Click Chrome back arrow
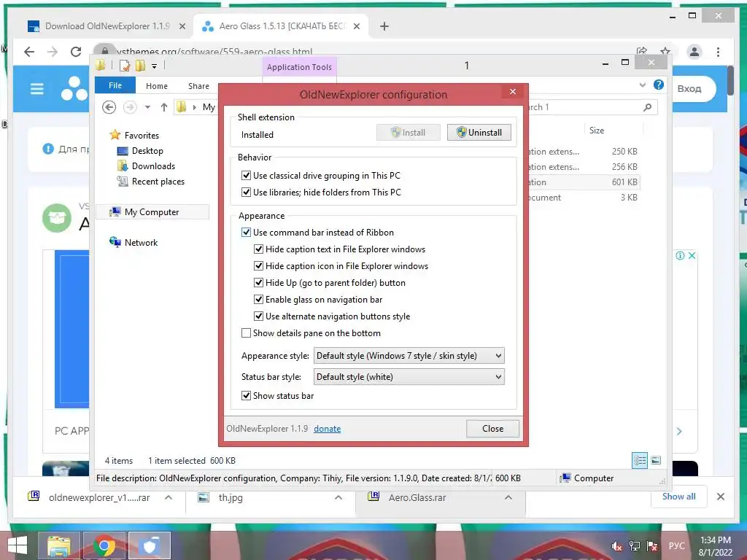The height and width of the screenshot is (560, 747). pyautogui.click(x=29, y=52)
